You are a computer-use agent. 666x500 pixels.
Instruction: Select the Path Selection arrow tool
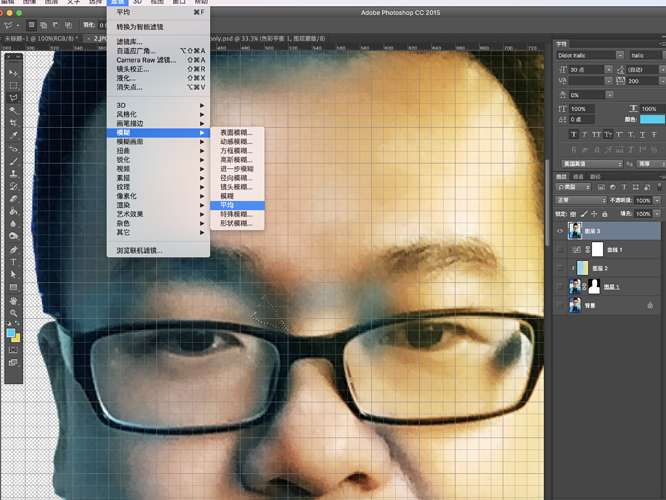pos(13,274)
